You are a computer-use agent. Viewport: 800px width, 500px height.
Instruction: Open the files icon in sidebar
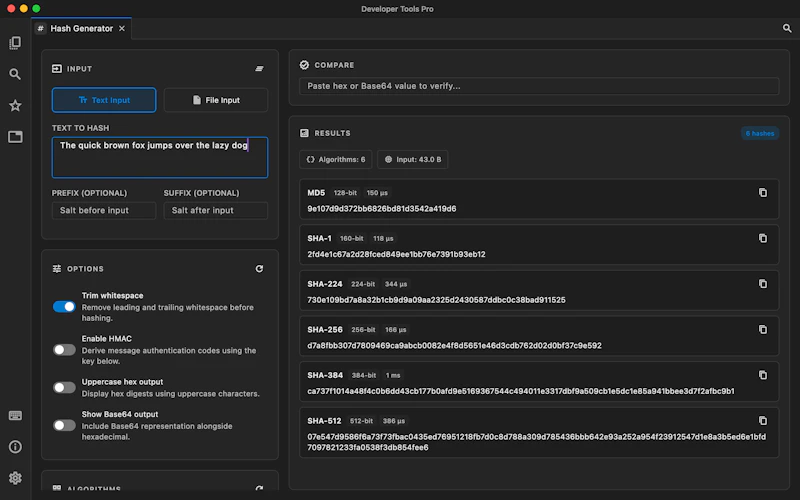pyautogui.click(x=15, y=43)
